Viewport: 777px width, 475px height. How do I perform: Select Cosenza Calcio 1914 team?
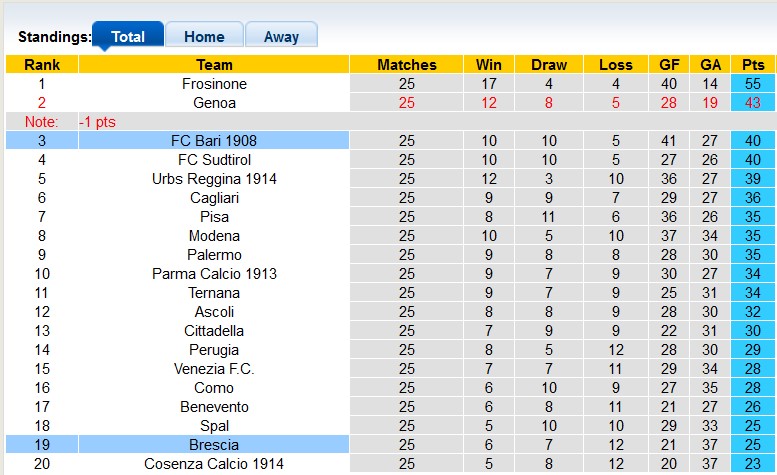214,464
